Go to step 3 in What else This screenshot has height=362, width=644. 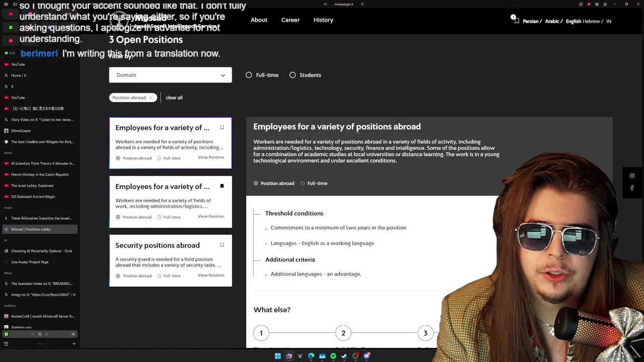(x=425, y=333)
